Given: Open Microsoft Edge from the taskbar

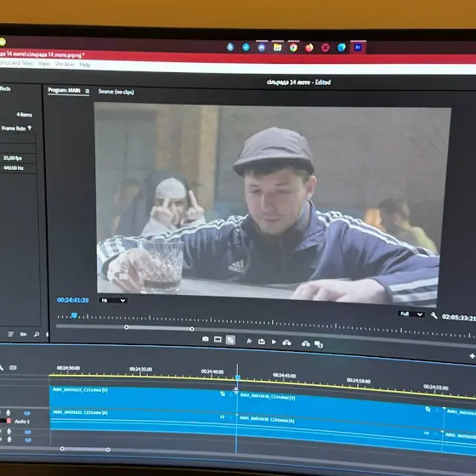Looking at the screenshot, I should point(342,48).
